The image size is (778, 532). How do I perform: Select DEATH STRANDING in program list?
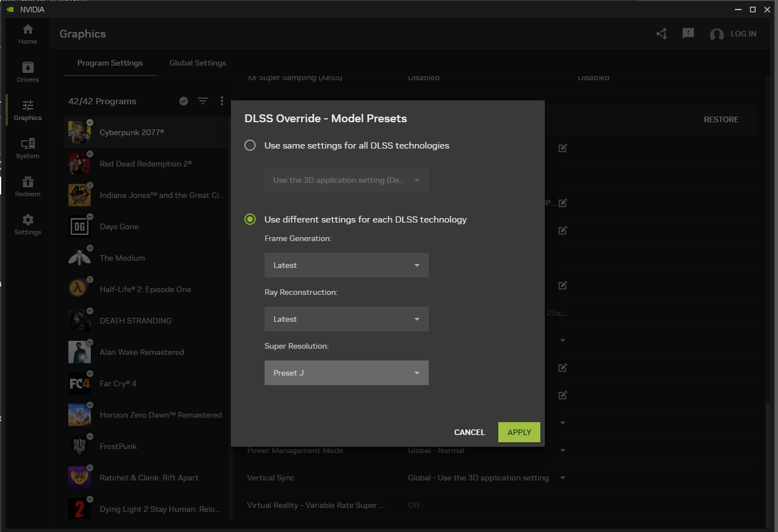tap(146, 321)
